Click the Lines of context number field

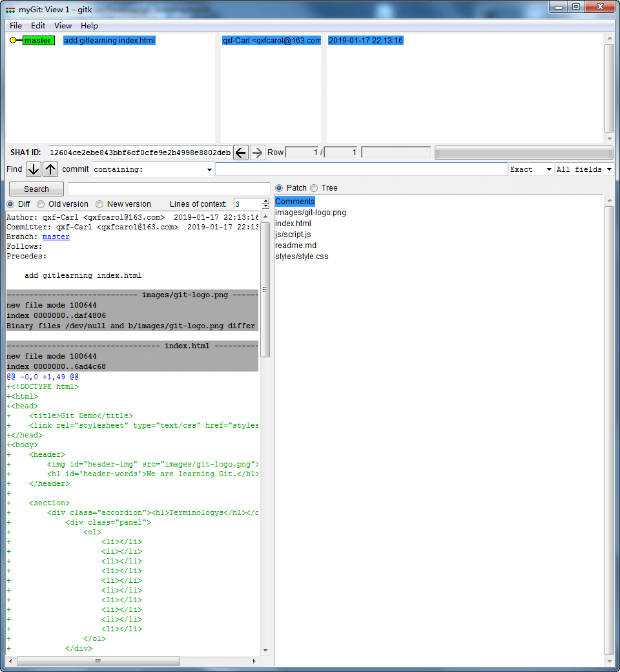coord(247,204)
